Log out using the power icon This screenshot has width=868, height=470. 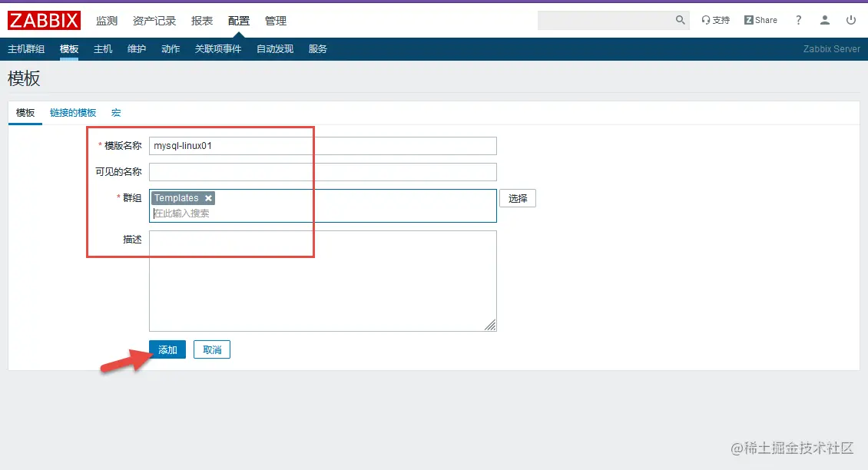pyautogui.click(x=851, y=20)
